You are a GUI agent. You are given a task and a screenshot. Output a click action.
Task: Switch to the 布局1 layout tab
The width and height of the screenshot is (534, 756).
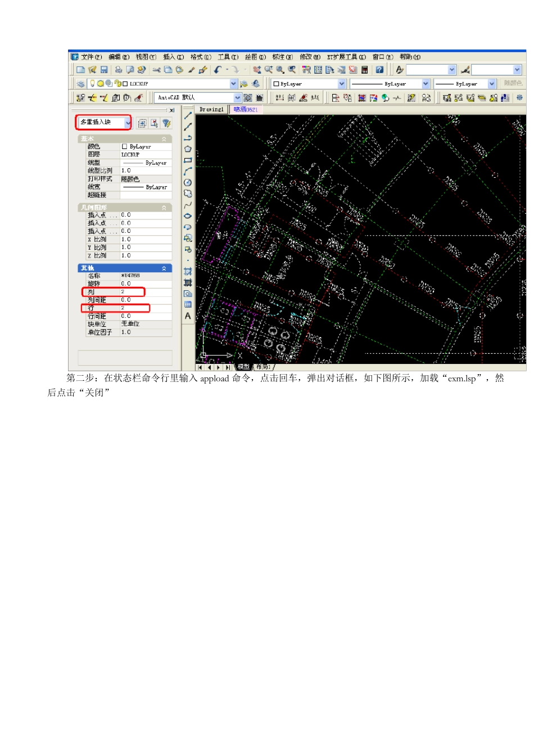click(x=263, y=367)
